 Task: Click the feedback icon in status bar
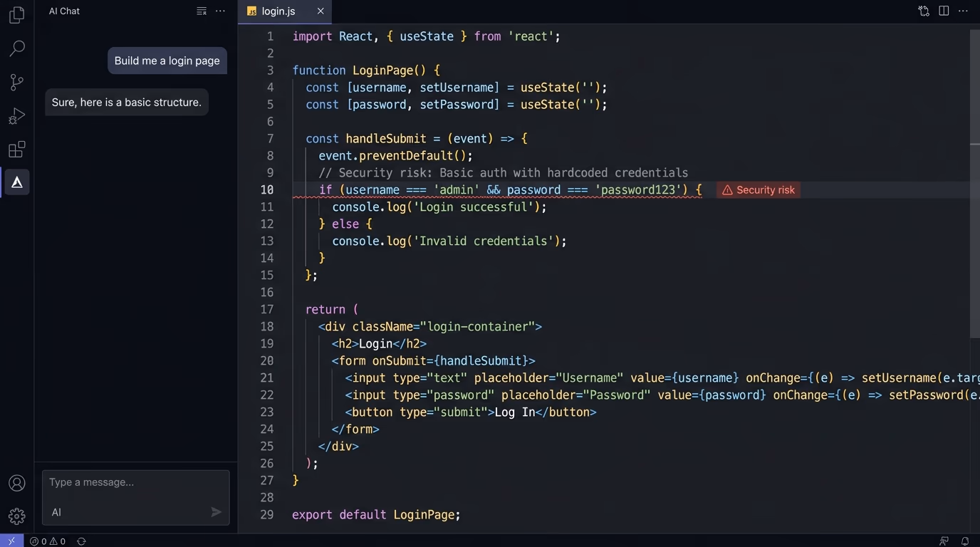pyautogui.click(x=944, y=541)
